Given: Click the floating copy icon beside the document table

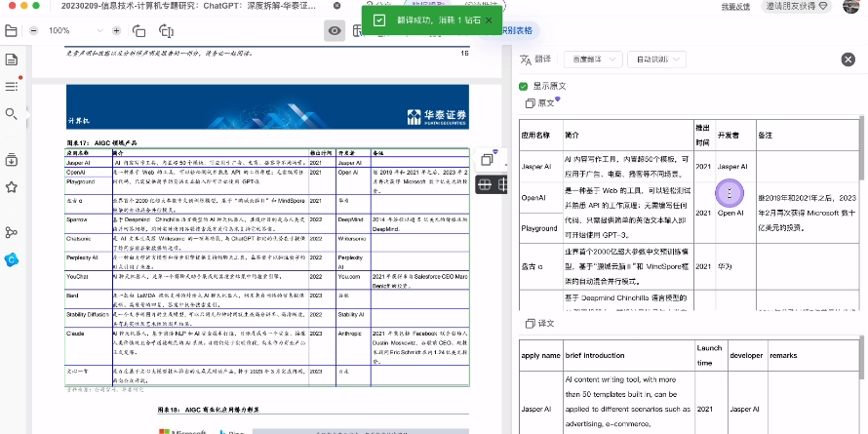Looking at the screenshot, I should (487, 159).
